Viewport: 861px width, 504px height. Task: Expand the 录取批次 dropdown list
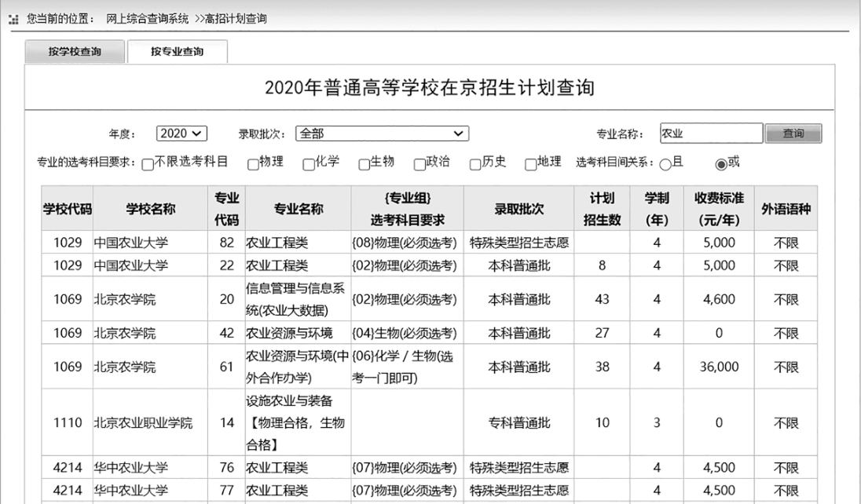(x=382, y=133)
